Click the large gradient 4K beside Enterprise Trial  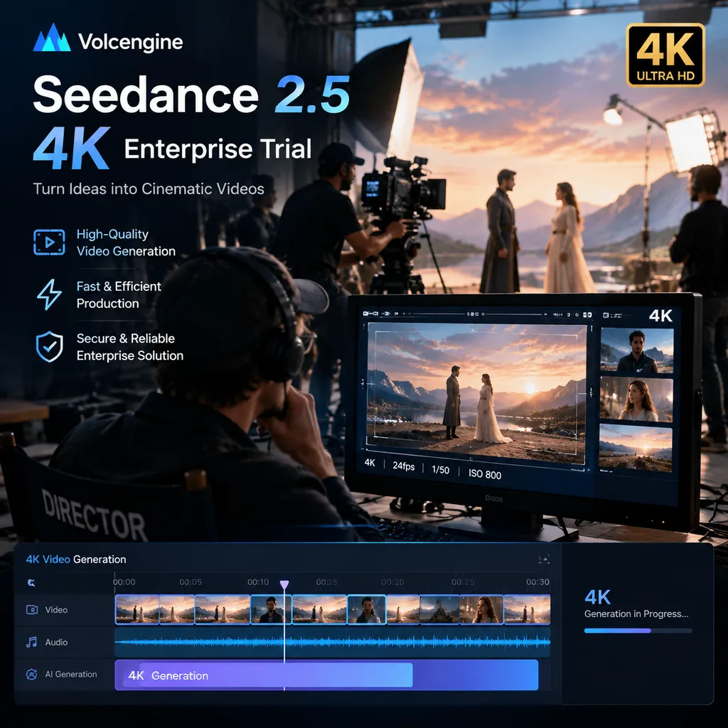tap(72, 149)
